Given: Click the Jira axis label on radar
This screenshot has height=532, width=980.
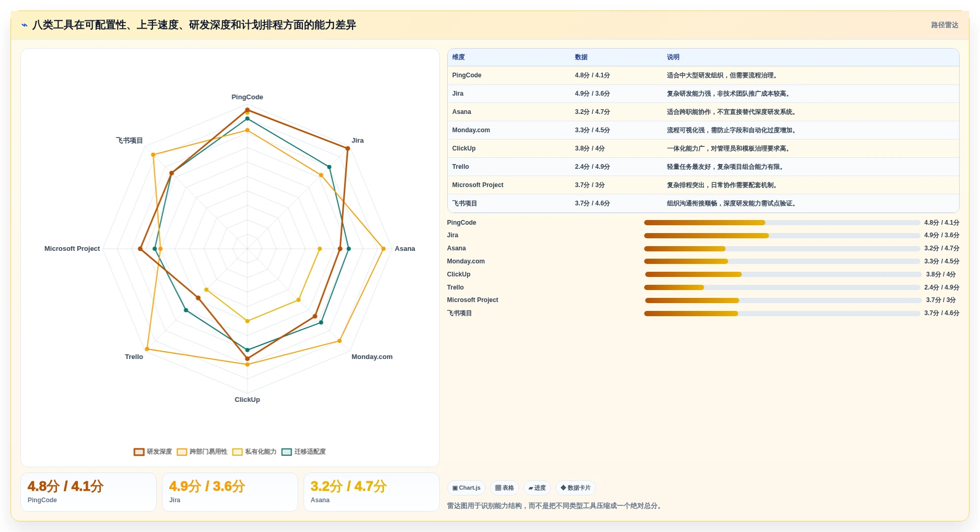Looking at the screenshot, I should pos(358,141).
